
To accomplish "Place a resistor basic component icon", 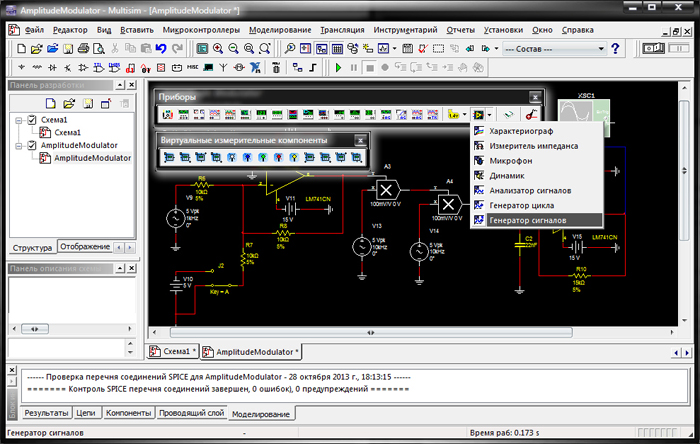I will 37,68.
